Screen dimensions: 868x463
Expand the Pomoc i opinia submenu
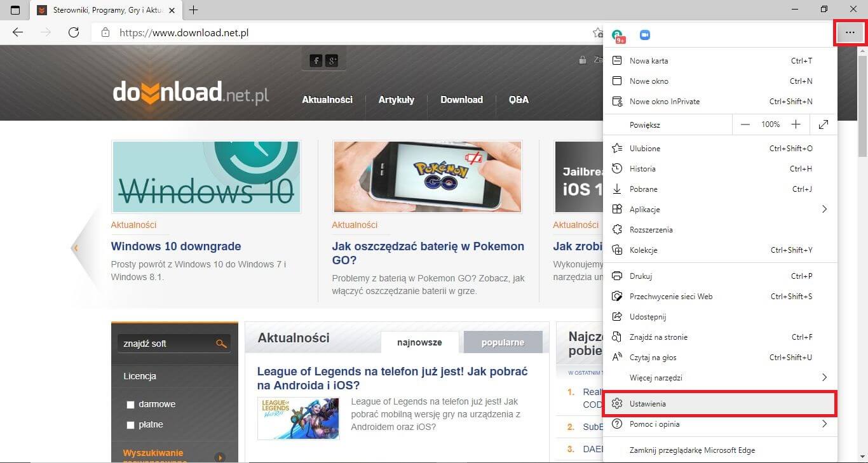pyautogui.click(x=720, y=424)
